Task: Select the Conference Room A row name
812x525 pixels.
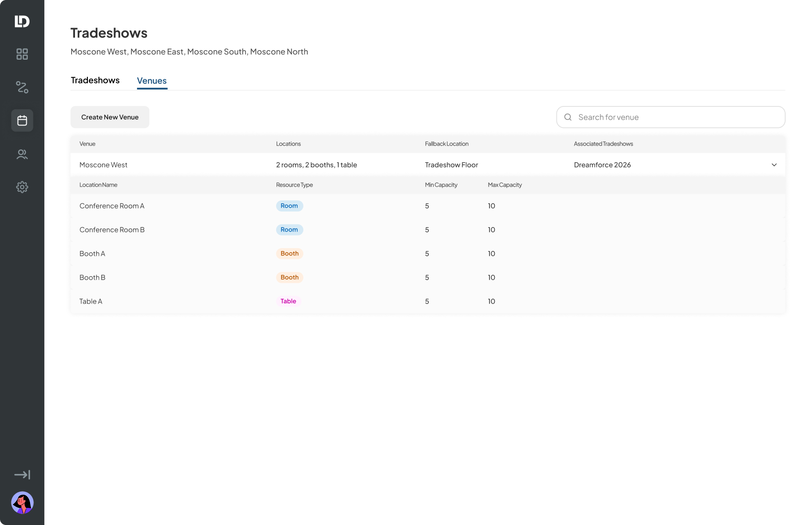Action: pos(112,206)
